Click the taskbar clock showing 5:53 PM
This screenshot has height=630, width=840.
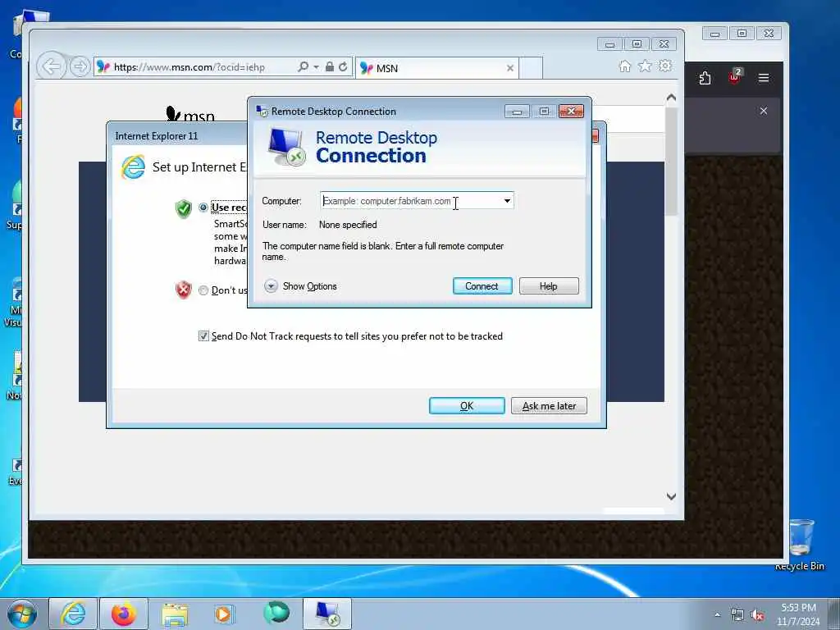click(x=798, y=614)
